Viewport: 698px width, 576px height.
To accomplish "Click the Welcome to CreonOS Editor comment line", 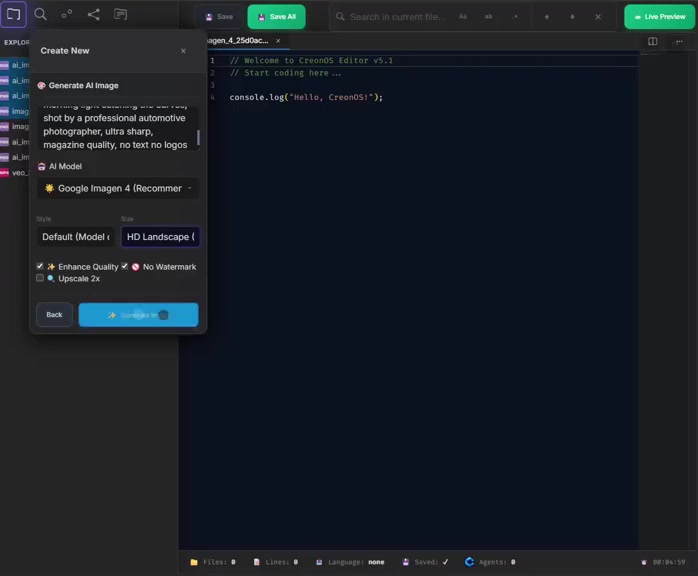I will click(312, 61).
